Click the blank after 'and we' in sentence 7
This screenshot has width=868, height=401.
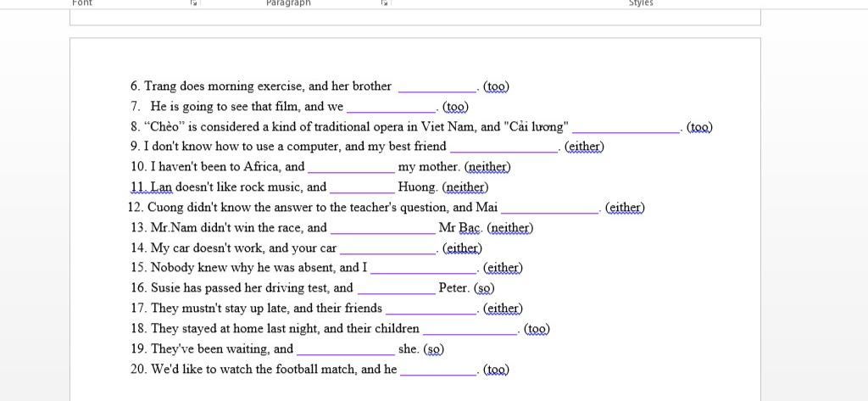392,108
